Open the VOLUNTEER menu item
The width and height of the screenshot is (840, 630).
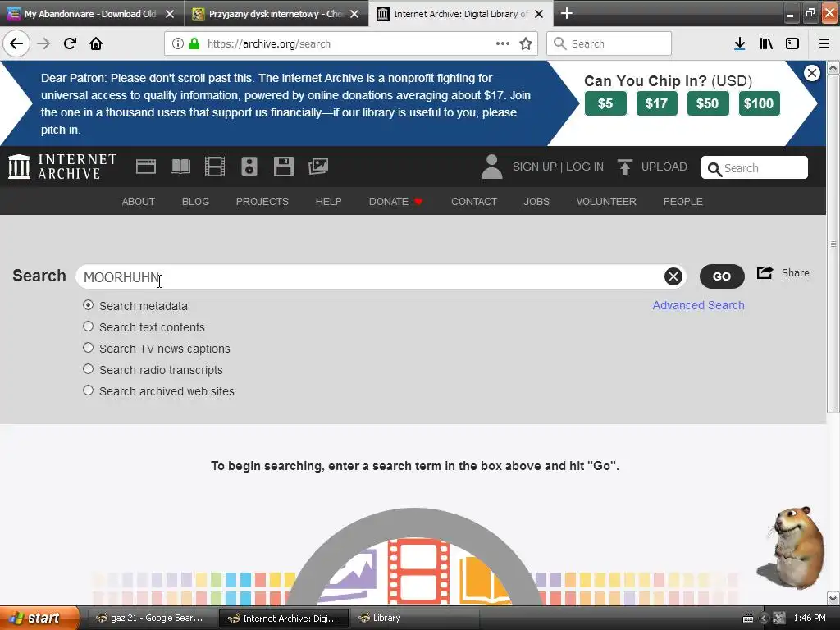coord(606,202)
